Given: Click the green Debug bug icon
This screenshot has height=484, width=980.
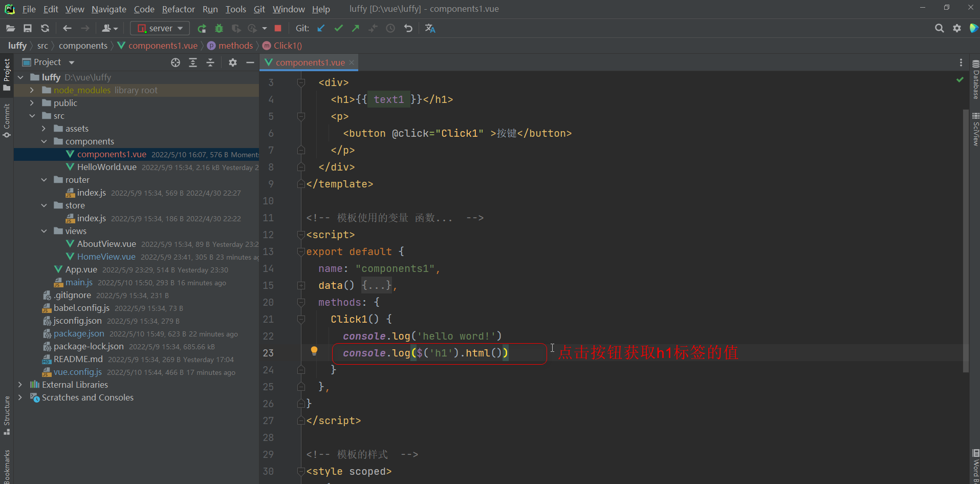Looking at the screenshot, I should coord(219,28).
